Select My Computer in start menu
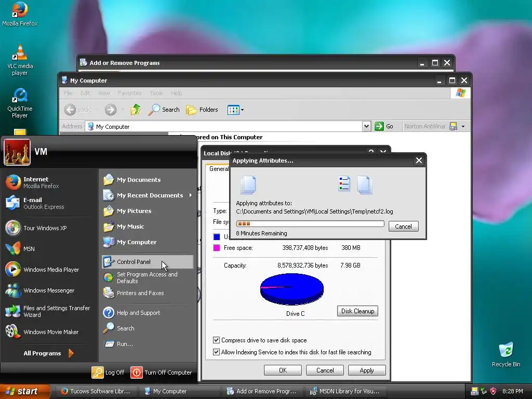Screen dimensions: 532x399 coord(147,242)
